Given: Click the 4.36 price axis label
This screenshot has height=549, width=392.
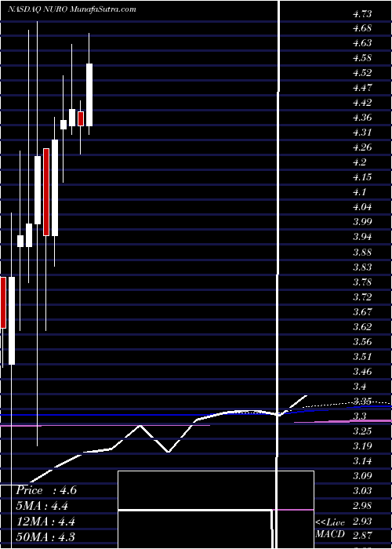Looking at the screenshot, I should pos(362,118).
